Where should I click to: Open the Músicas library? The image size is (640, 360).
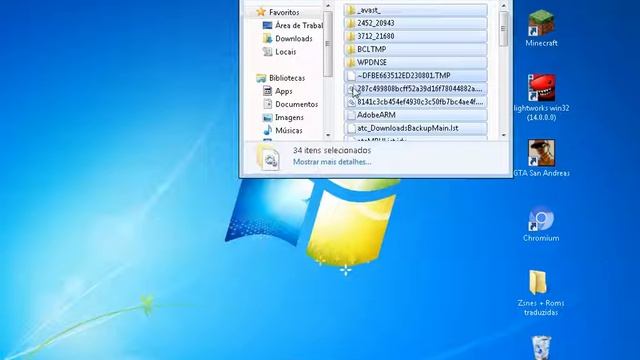click(289, 131)
